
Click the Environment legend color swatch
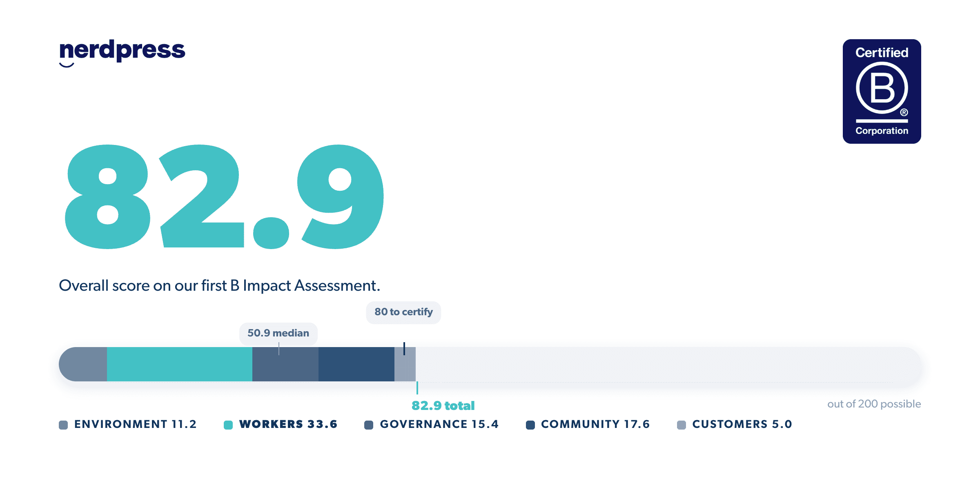(x=63, y=425)
